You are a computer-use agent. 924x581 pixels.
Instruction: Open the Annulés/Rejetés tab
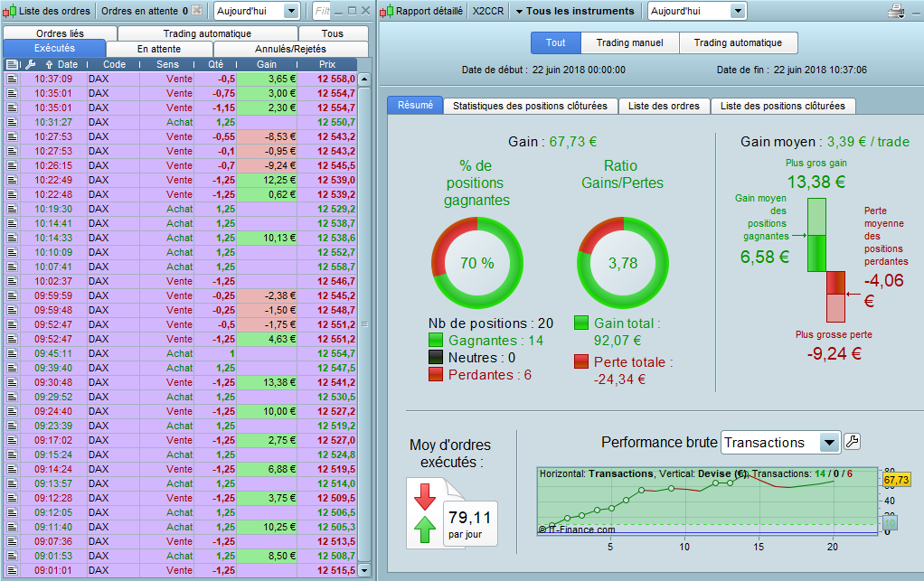[290, 49]
